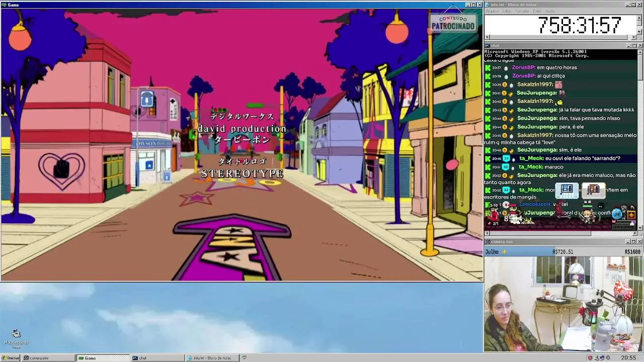644x362 pixels.
Task: Click the chat window console icon
Action: point(487,46)
